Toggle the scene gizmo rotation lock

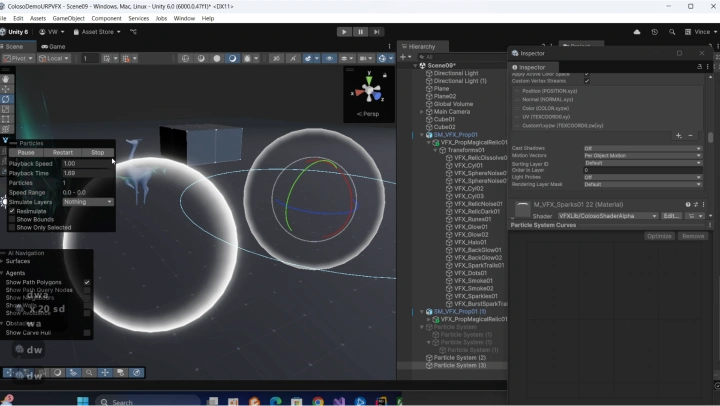tap(385, 75)
